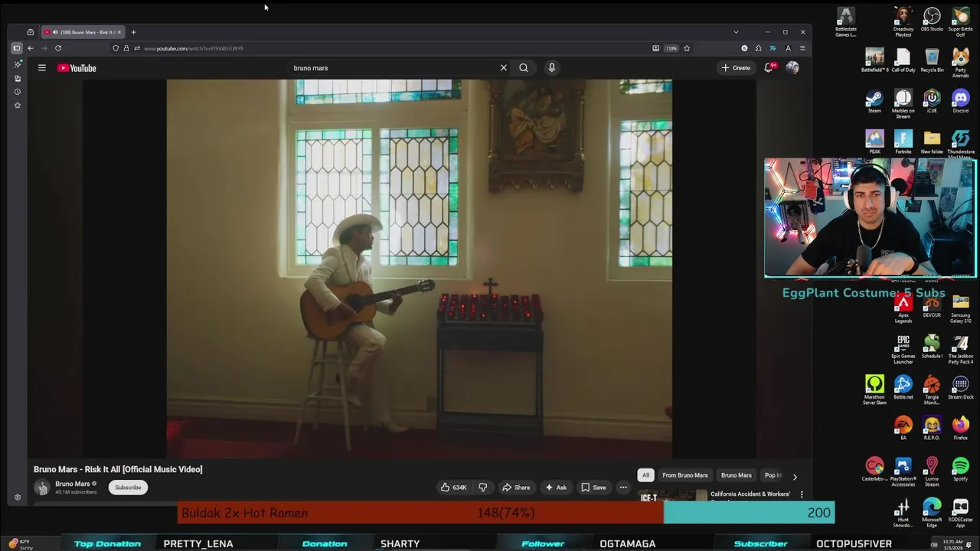Open the YouTube account avatar menu
The width and height of the screenshot is (980, 551).
click(792, 68)
